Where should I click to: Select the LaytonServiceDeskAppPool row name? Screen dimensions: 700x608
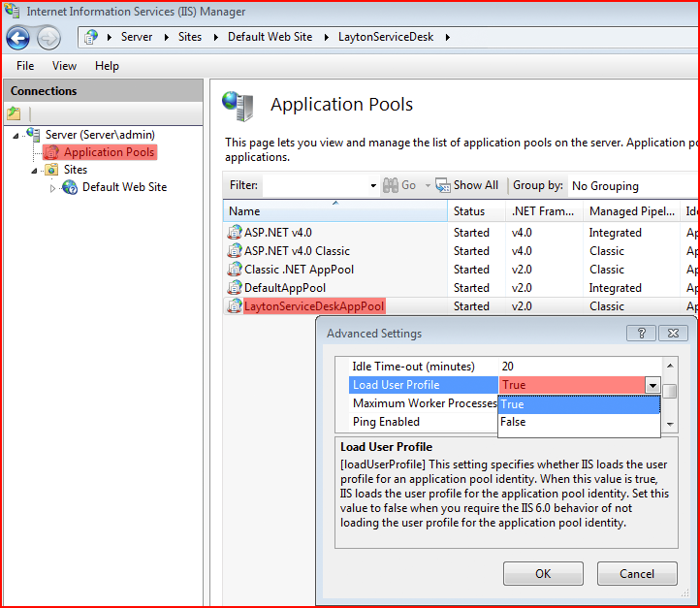point(314,306)
